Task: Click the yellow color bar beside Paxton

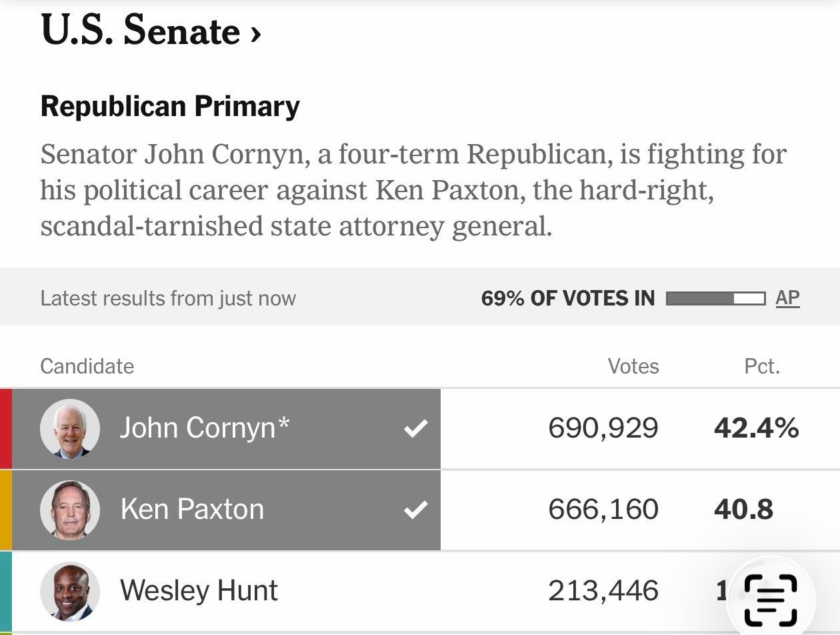Action: point(6,510)
